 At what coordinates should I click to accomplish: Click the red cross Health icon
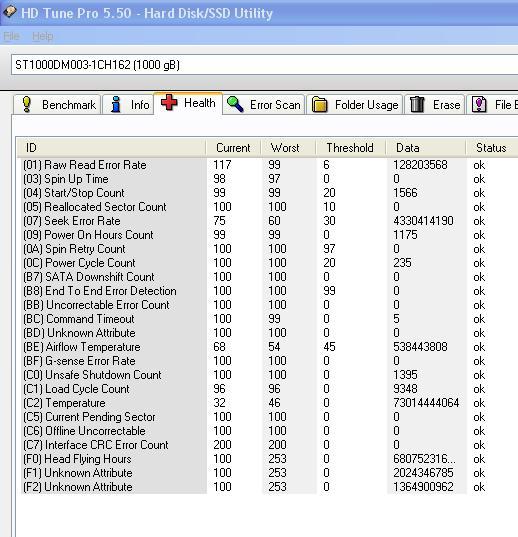point(169,102)
